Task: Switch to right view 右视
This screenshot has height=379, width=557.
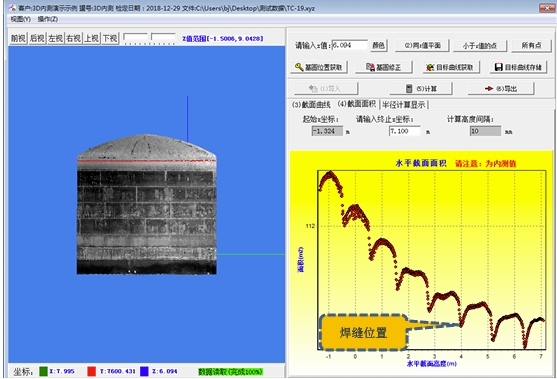Action: [74, 38]
